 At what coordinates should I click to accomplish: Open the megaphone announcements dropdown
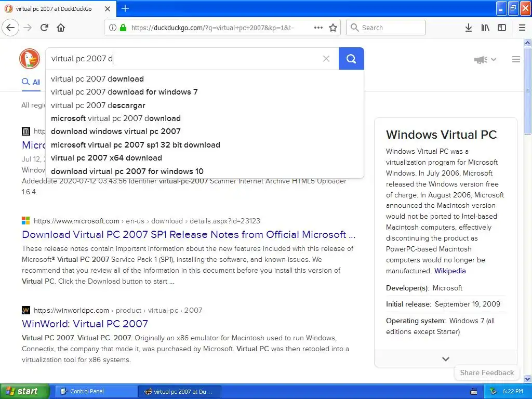[485, 60]
